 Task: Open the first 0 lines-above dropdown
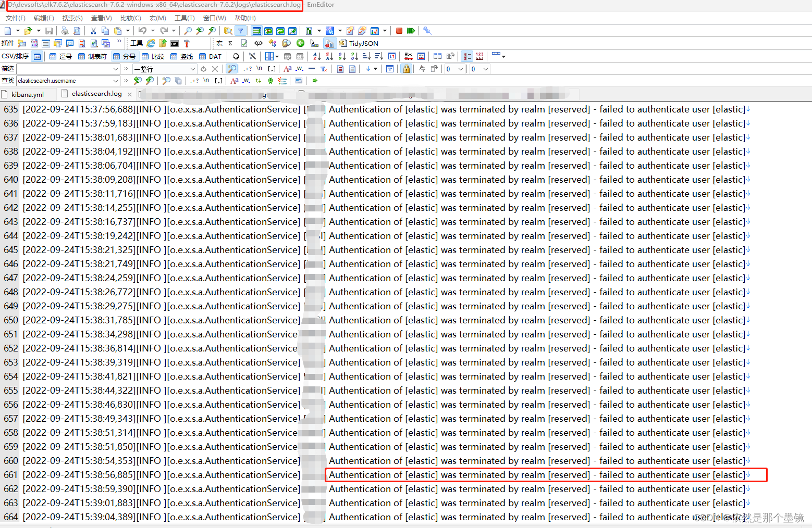pos(461,69)
